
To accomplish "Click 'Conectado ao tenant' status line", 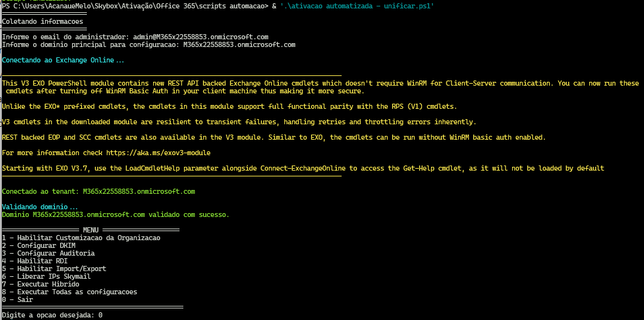I will [98, 191].
